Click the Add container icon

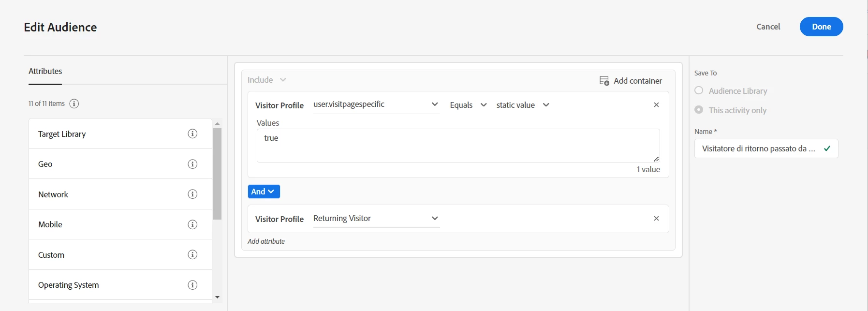tap(604, 81)
